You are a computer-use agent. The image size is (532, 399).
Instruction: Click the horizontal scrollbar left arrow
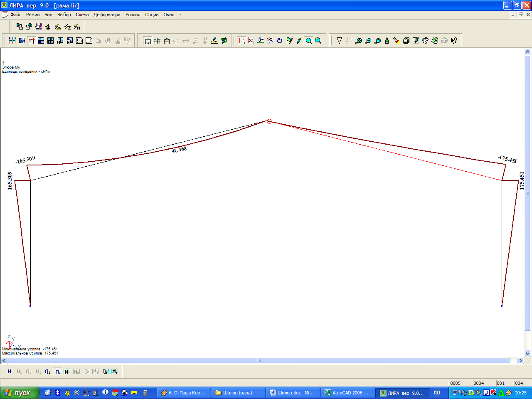(4, 361)
